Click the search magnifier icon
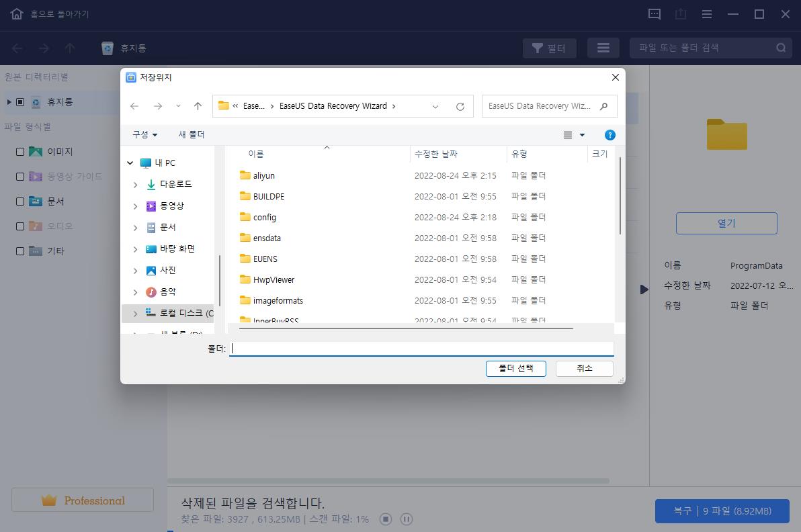This screenshot has width=801, height=532. pyautogui.click(x=780, y=48)
